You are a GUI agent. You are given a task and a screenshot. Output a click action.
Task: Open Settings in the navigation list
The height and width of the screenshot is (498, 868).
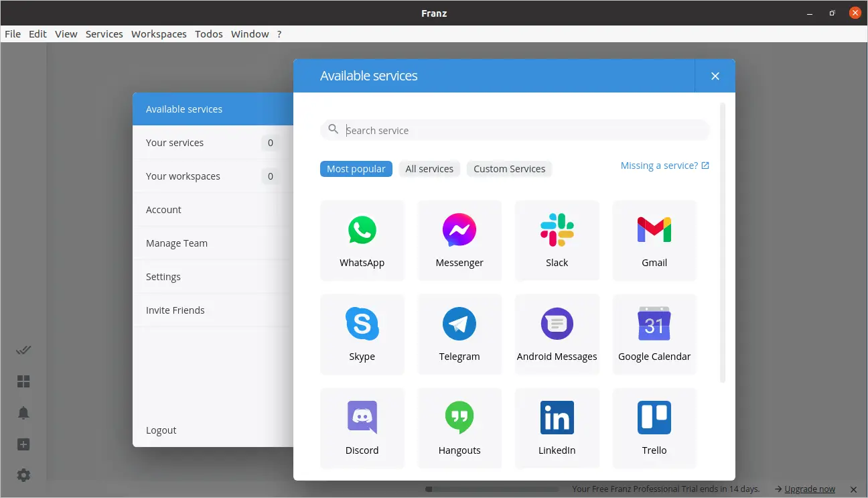point(213,277)
